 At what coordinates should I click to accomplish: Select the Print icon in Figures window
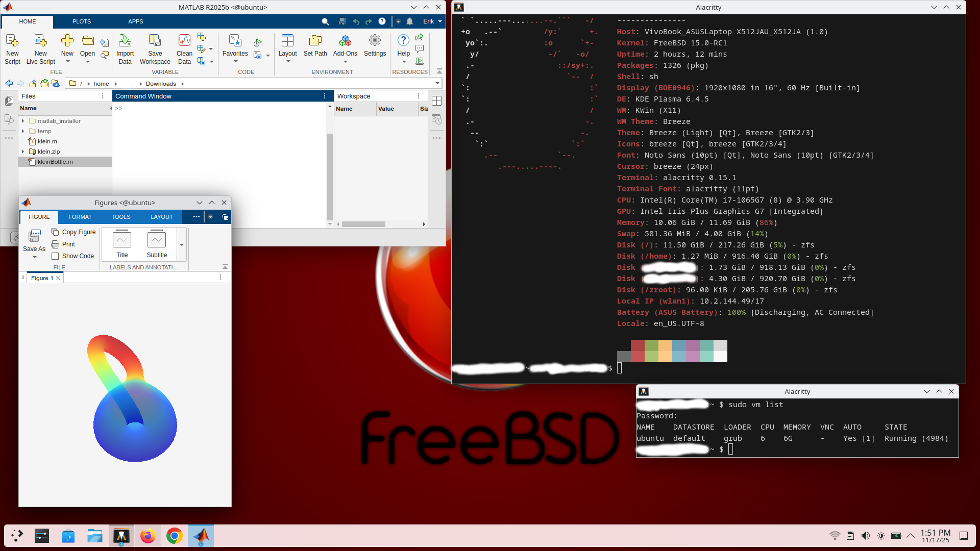[55, 244]
